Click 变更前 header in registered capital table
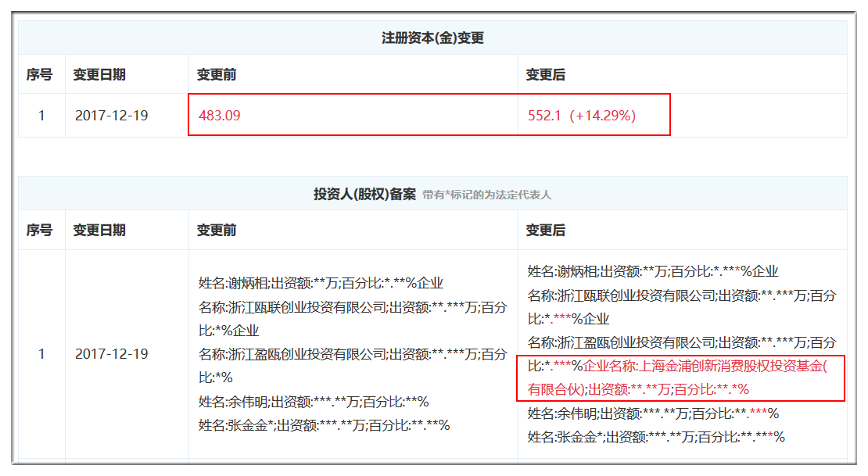This screenshot has width=868, height=476. click(217, 75)
